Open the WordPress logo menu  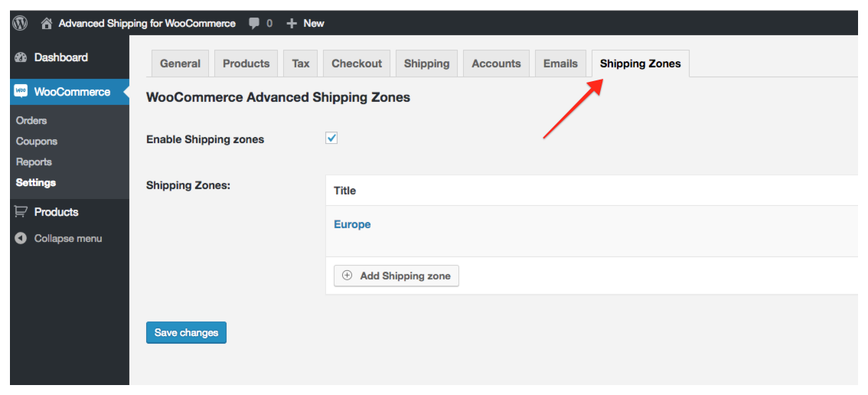21,23
